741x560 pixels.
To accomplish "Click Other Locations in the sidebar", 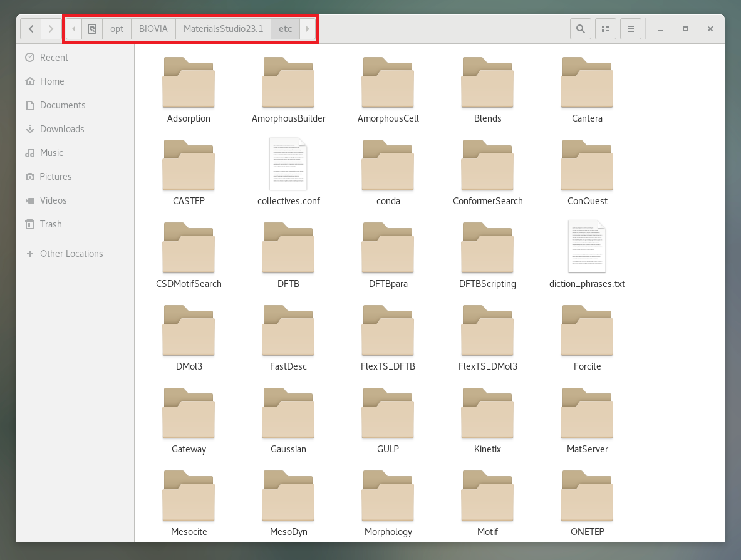I will pos(71,254).
